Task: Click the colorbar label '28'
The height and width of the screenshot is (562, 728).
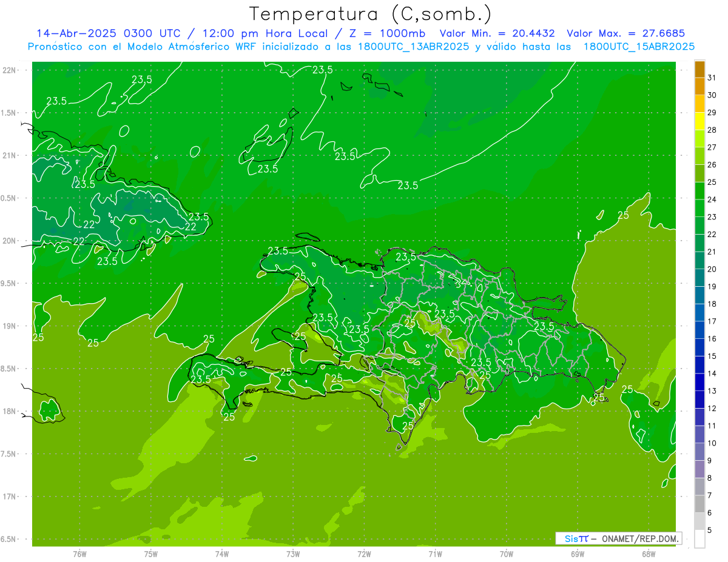Action: click(712, 130)
